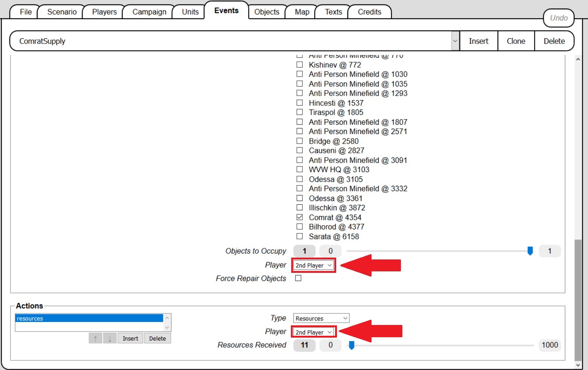The height and width of the screenshot is (370, 588).
Task: Check the Causeni @ 2827 checkbox
Action: pos(299,150)
